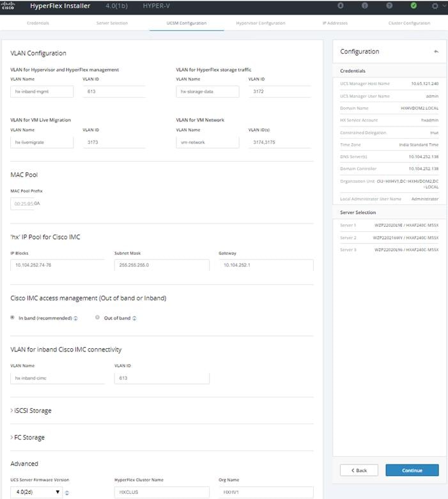Edit storage VLAN Name hx-storage-data field
The width and height of the screenshot is (448, 499).
point(207,91)
